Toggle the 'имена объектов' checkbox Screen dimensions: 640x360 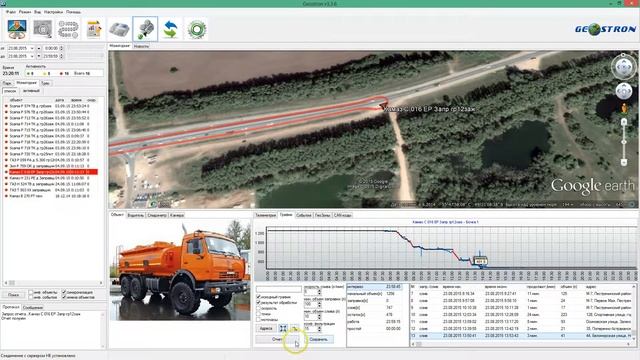click(x=64, y=297)
